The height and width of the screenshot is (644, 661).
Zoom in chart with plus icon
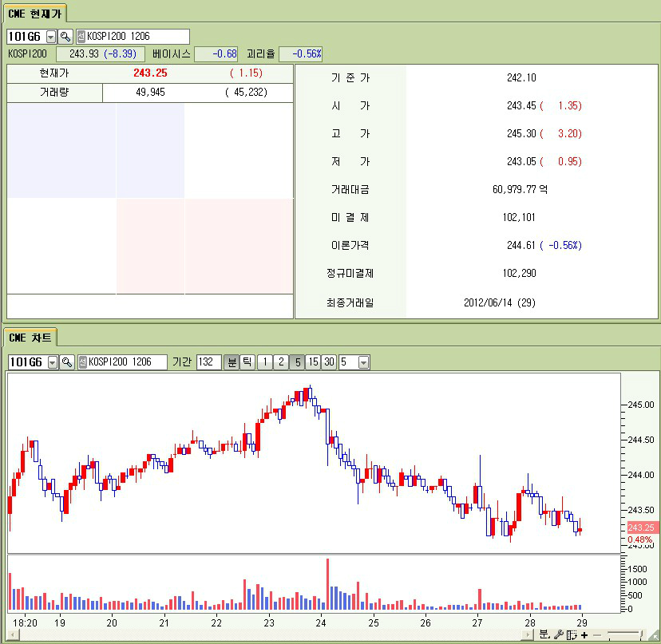tap(584, 634)
